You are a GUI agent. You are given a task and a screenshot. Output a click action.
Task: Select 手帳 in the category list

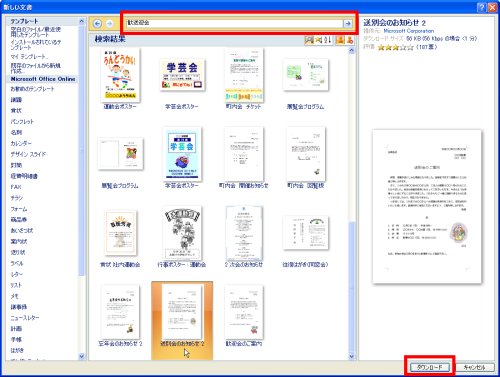point(16,340)
